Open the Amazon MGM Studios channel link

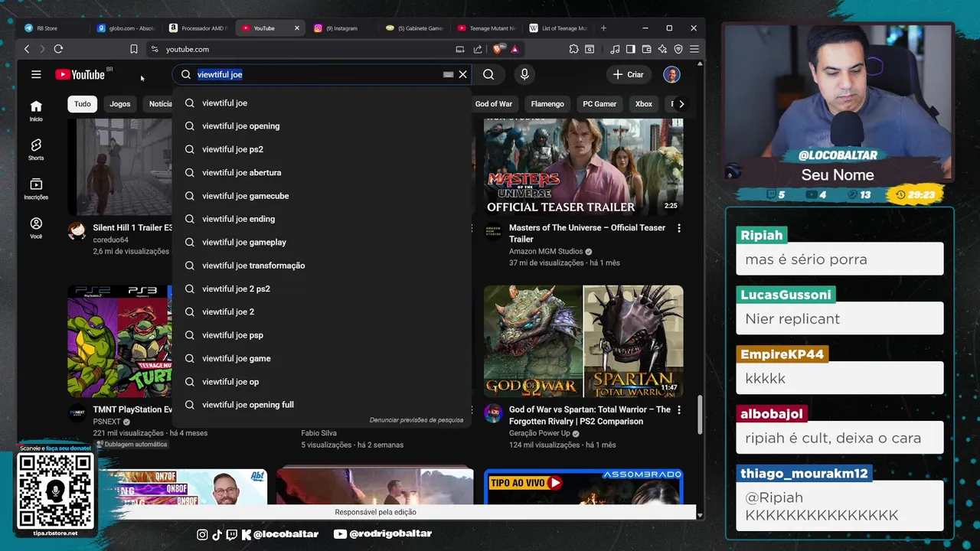[546, 251]
